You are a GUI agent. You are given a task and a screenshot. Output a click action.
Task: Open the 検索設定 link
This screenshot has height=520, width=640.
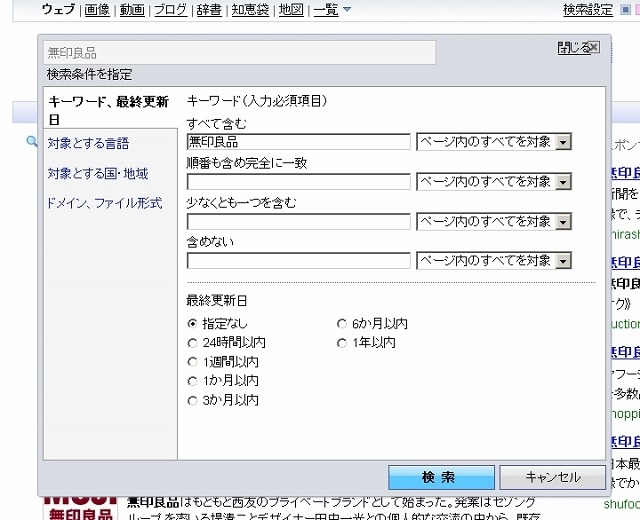click(588, 10)
